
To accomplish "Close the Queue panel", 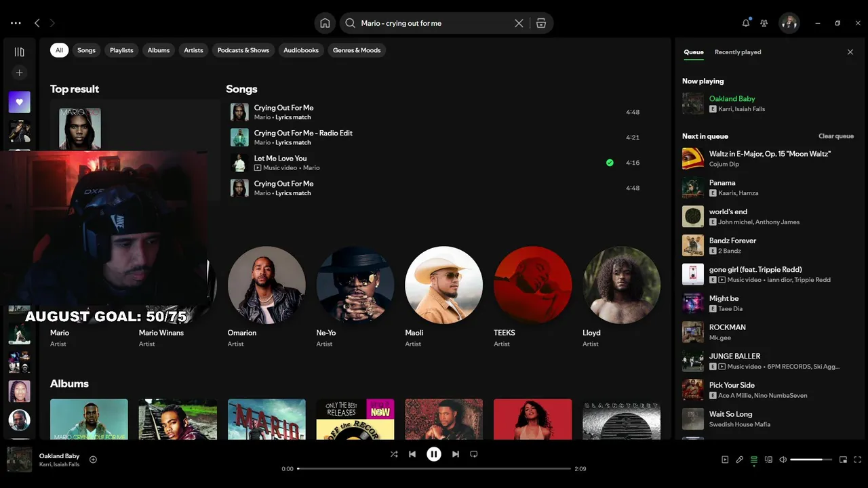I will pyautogui.click(x=850, y=52).
